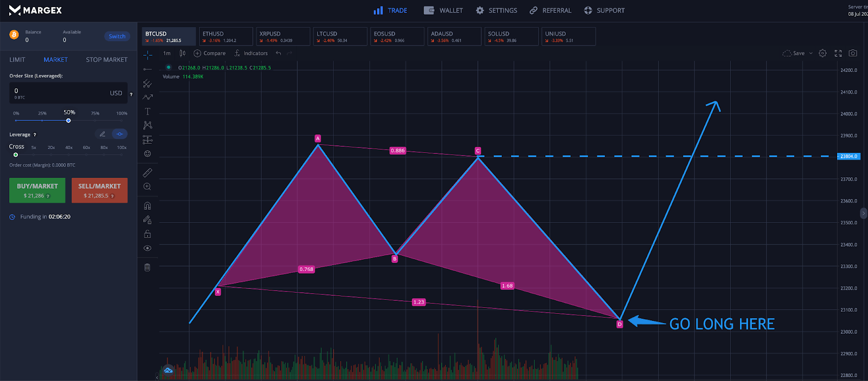Remove drawings with the trash icon

(x=147, y=267)
